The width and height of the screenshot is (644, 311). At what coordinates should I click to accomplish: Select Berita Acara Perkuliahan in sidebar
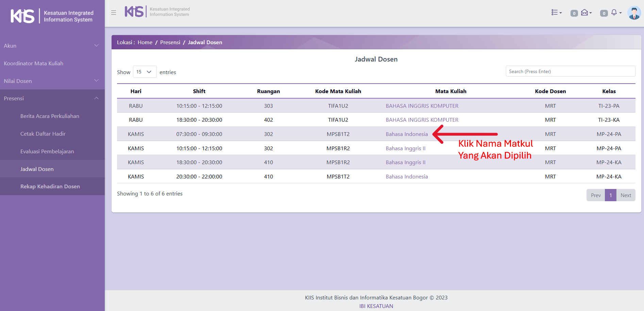click(x=50, y=116)
